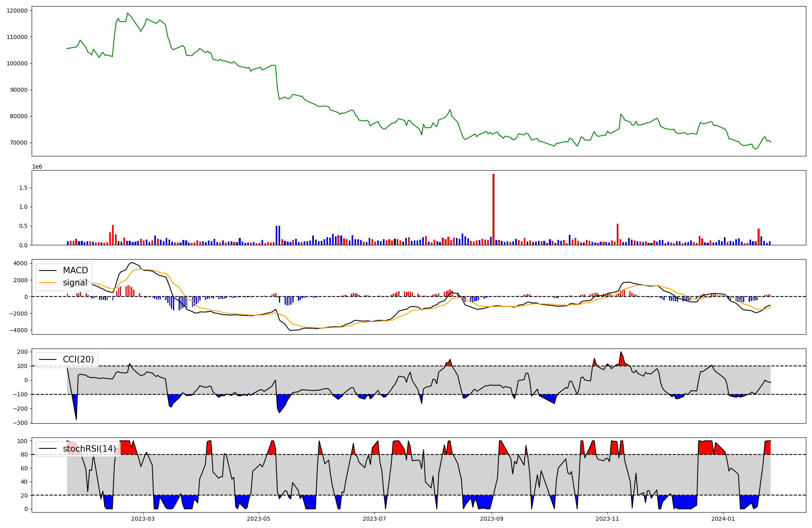
Task: Click the CCI(20) legend entry
Action: (x=78, y=359)
